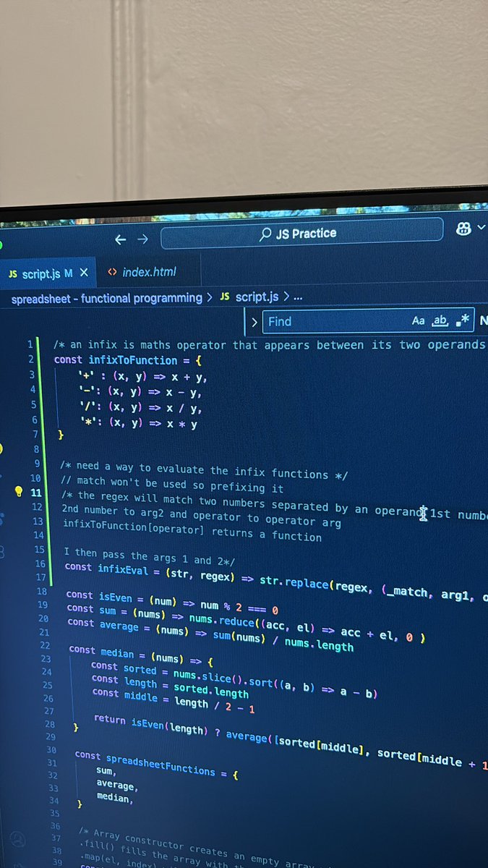Click the Go Forward arrow in title bar

pos(142,239)
